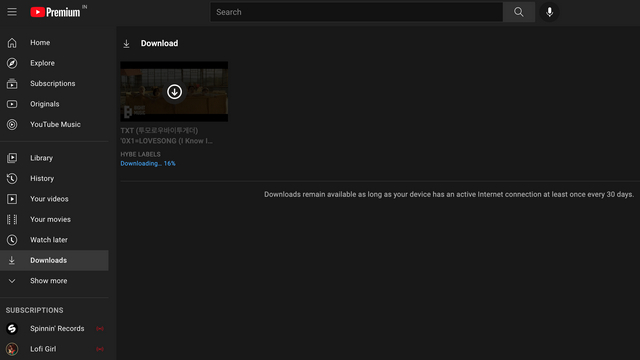Click the Library icon
640x360 pixels.
tap(12, 158)
